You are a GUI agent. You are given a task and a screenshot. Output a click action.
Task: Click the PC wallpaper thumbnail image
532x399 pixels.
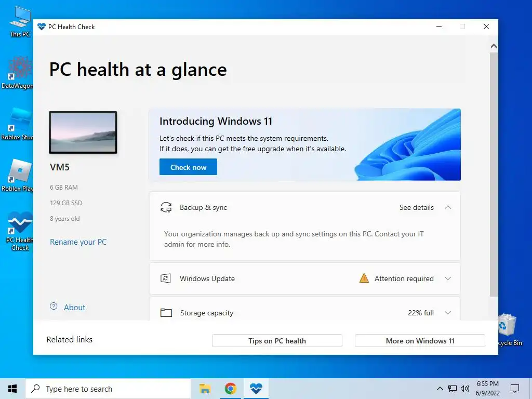[x=83, y=132]
